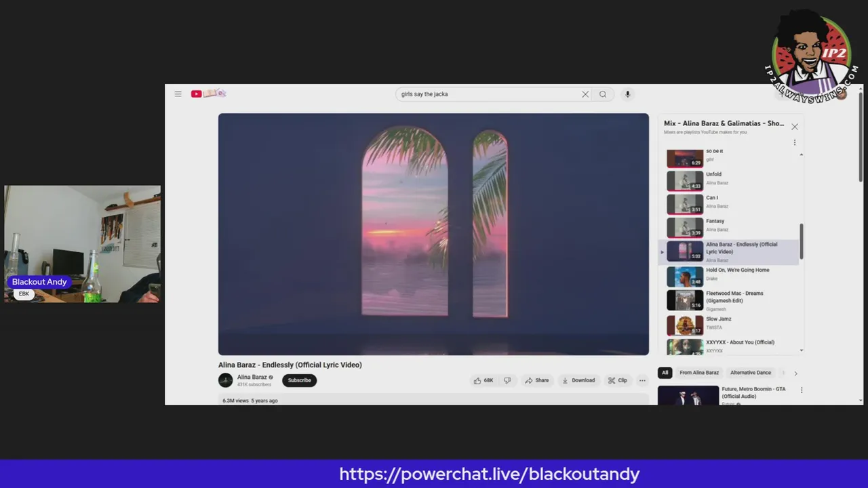Open Alina Baraz channel avatar
Viewport: 868px width, 488px height.
click(225, 380)
